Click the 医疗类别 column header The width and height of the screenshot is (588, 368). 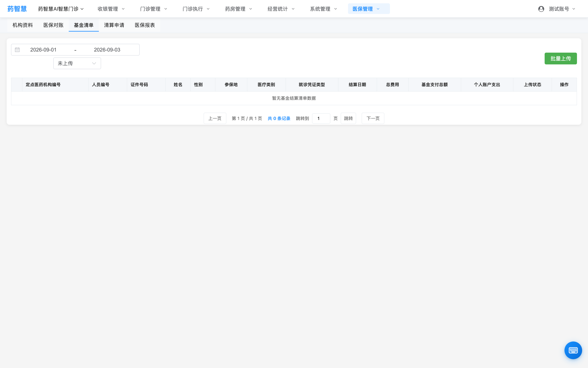tap(266, 85)
